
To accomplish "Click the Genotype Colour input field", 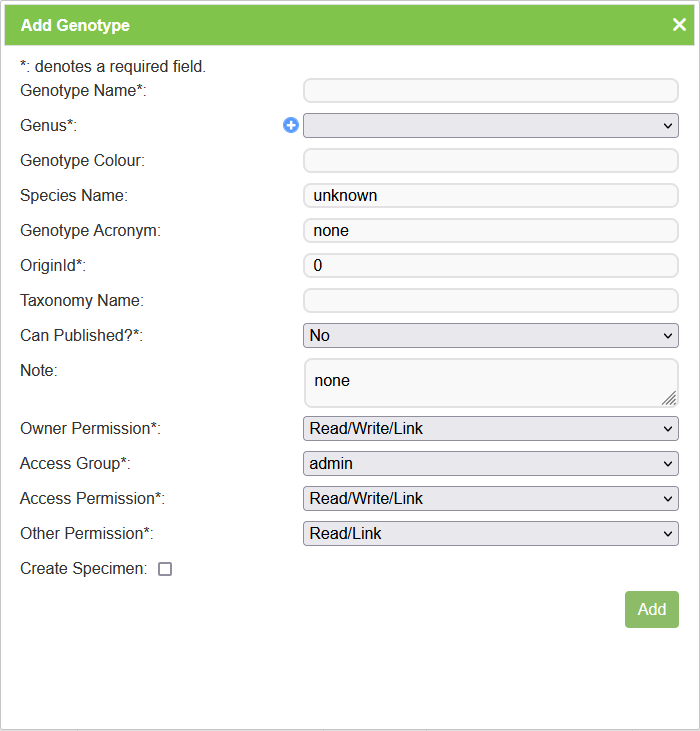I will click(x=490, y=160).
